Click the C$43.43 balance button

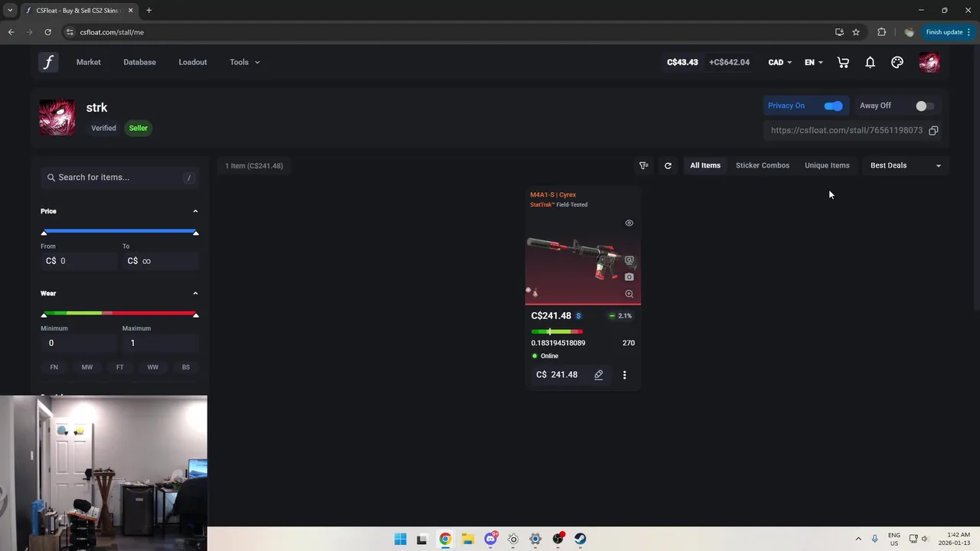click(x=682, y=62)
